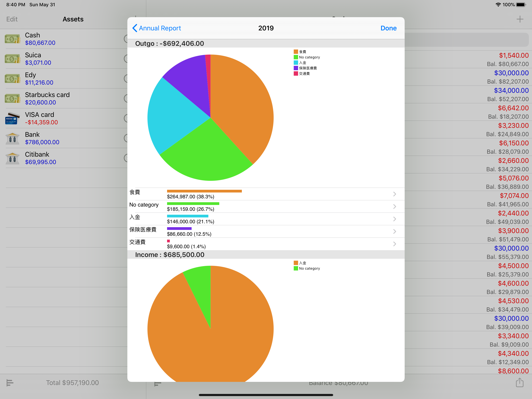The image size is (532, 399).
Task: Select the 食費 row amount $264,987.00 (38.3%)
Action: pyautogui.click(x=190, y=197)
